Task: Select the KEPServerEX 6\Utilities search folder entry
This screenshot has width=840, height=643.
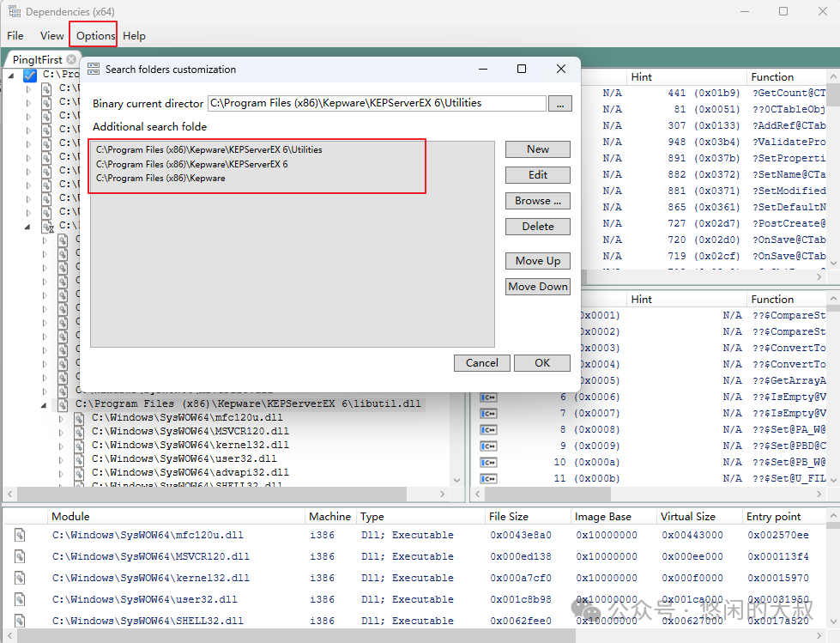Action: pos(209,149)
